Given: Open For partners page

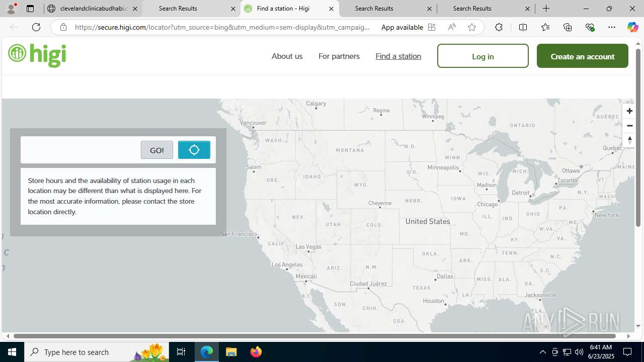Looking at the screenshot, I should coord(339,56).
